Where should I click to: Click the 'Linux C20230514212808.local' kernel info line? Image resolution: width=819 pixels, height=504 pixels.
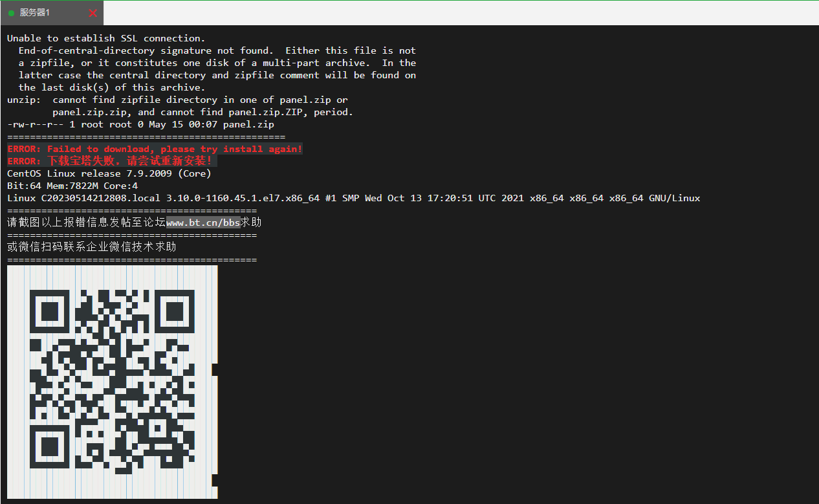click(x=353, y=198)
